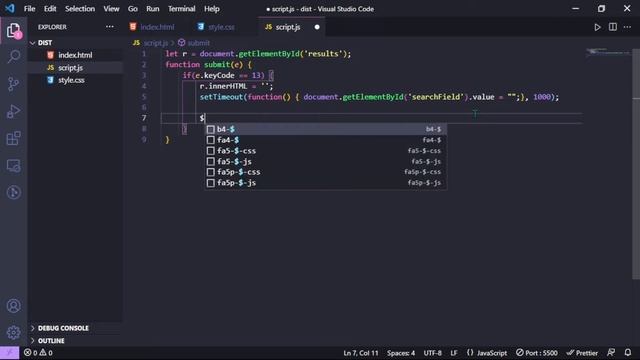The image size is (640, 360).
Task: Click the value 1000 on line 5
Action: (x=542, y=97)
